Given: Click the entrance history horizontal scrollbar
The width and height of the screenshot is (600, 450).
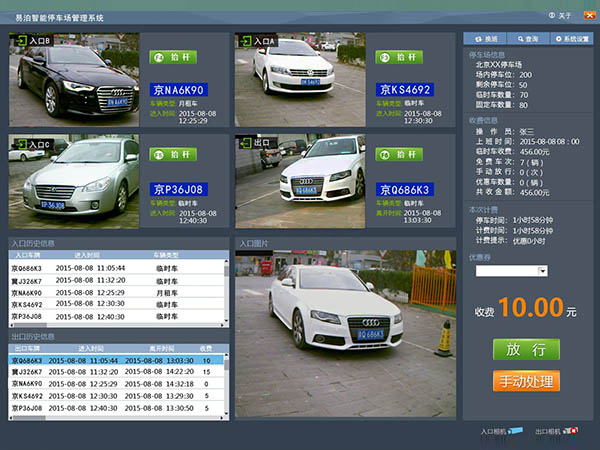Looking at the screenshot, I should (x=116, y=325).
